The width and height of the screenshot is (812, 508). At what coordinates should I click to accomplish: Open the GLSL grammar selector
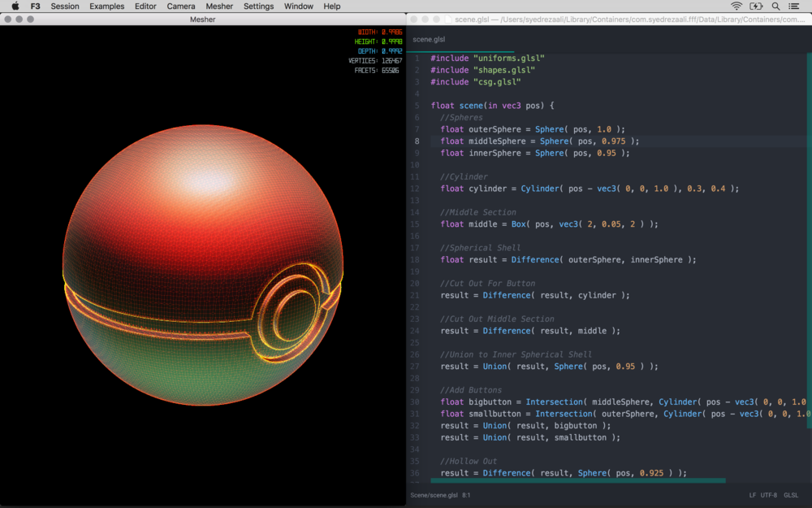(x=791, y=495)
